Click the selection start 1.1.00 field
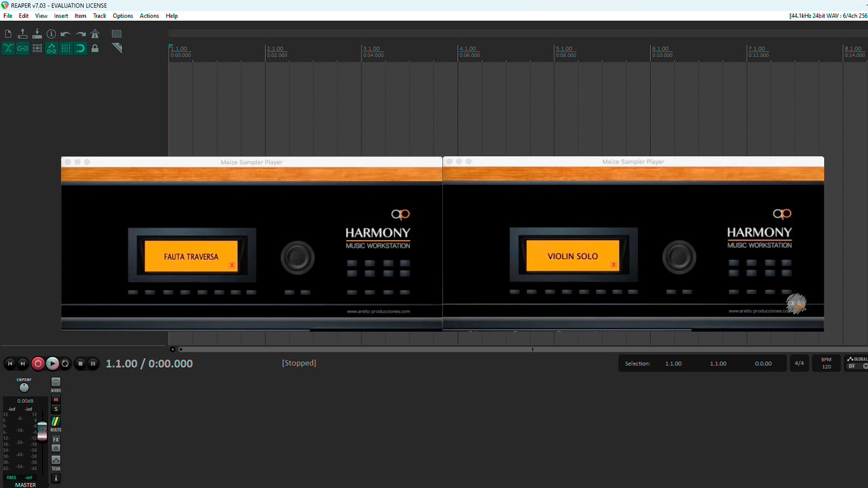868x488 pixels. coord(674,363)
